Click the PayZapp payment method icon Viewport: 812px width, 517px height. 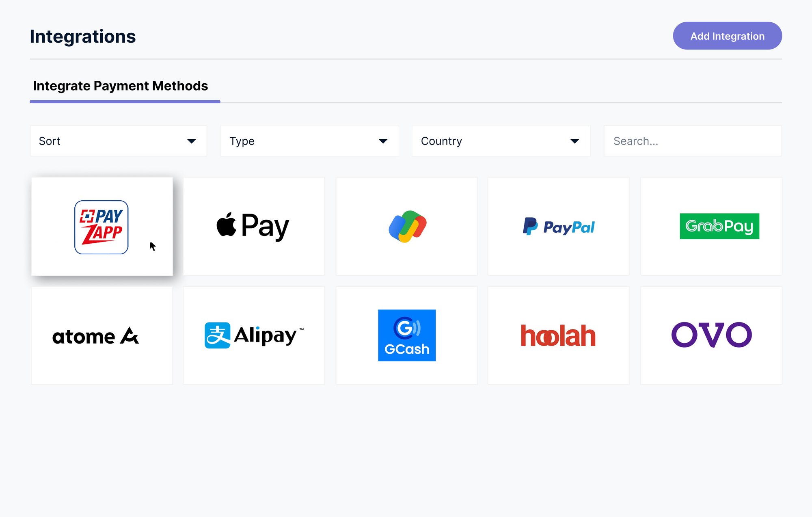click(102, 226)
